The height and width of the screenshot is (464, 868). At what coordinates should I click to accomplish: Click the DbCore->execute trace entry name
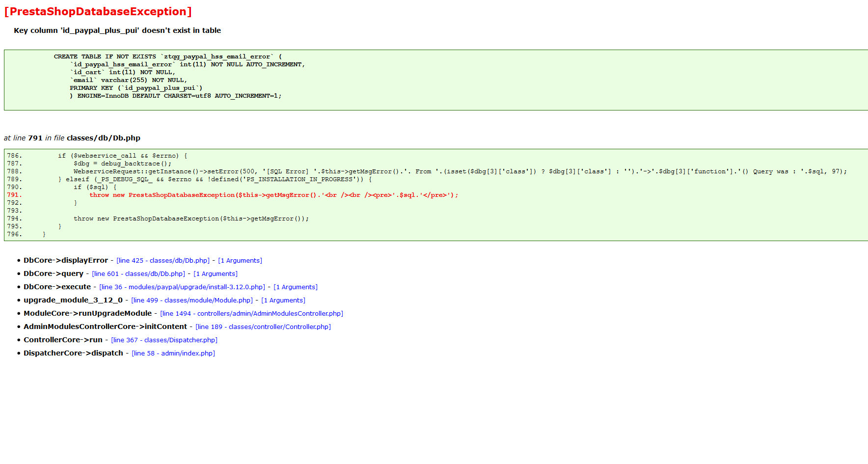tap(57, 287)
